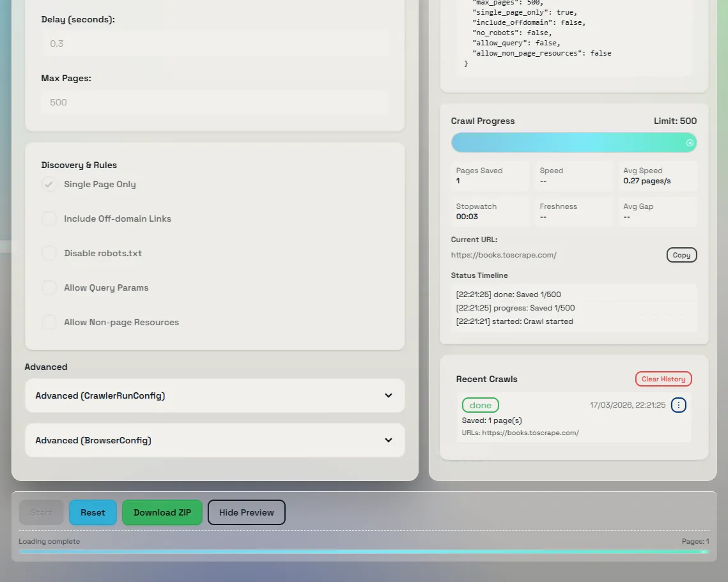Expand Advanced (CrawlerRunConfig) section chevron
Viewport: 728px width, 582px height.
point(389,395)
